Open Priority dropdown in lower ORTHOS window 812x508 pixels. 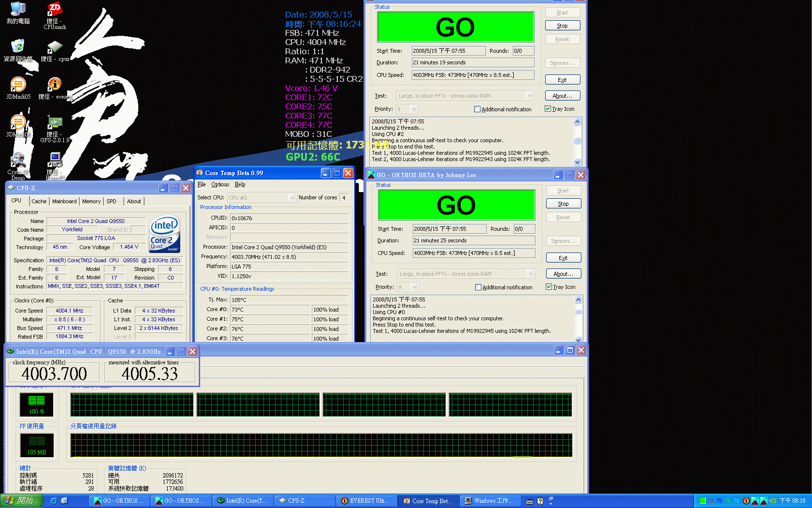coord(415,287)
